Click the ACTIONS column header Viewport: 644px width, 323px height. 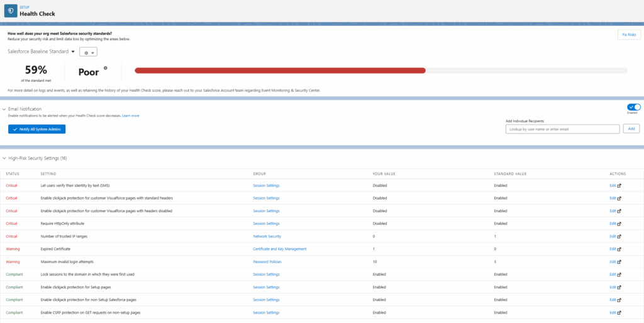pyautogui.click(x=618, y=174)
